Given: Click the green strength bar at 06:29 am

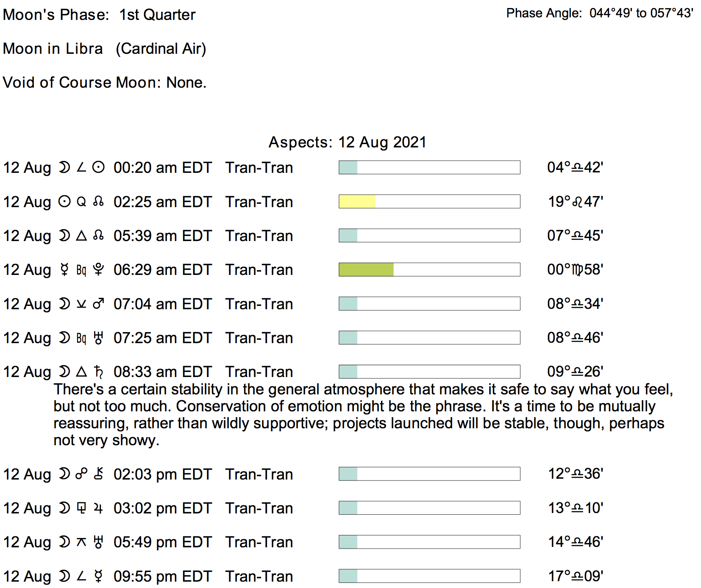Looking at the screenshot, I should click(x=366, y=269).
